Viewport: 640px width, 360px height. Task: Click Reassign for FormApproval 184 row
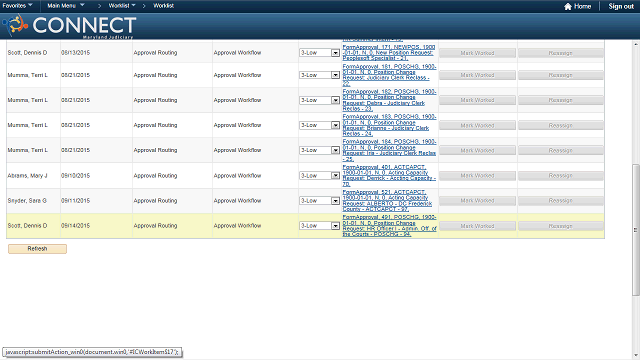click(560, 151)
